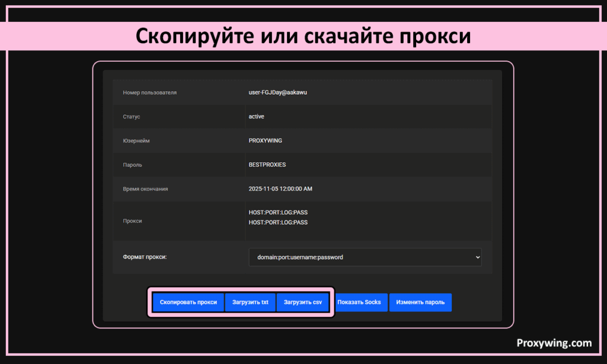Click the Proxywing.com watermark text
Image resolution: width=607 pixels, height=364 pixels.
click(554, 343)
